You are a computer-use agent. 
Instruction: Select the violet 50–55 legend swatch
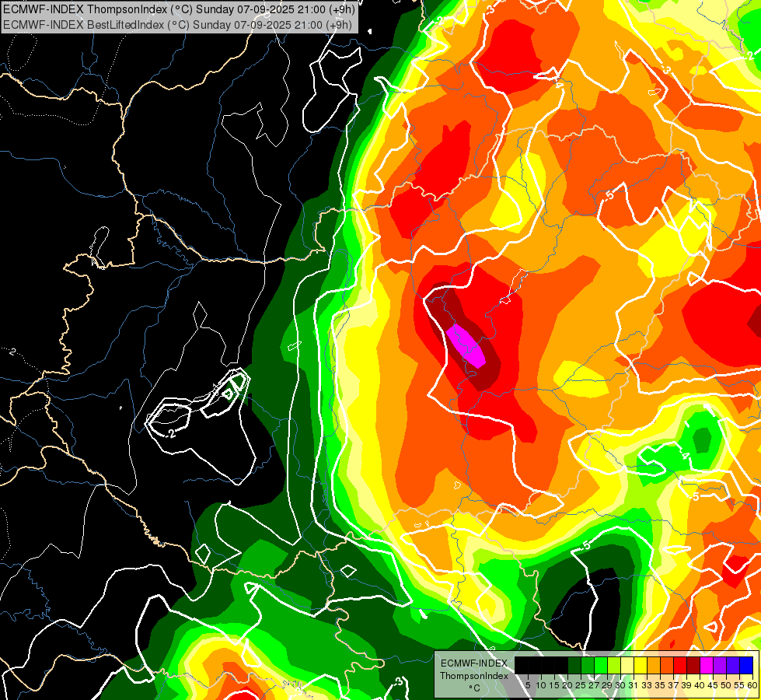tap(733, 665)
